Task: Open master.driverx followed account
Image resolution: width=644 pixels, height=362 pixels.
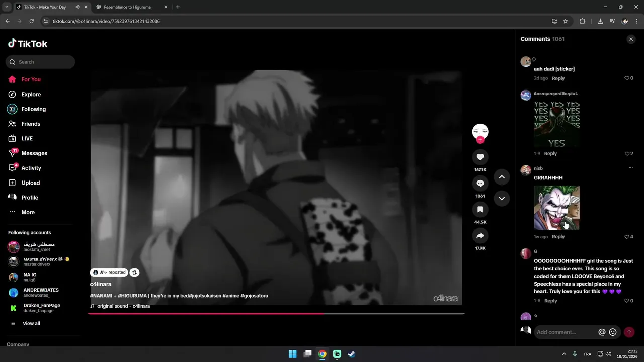Action: 40,262
